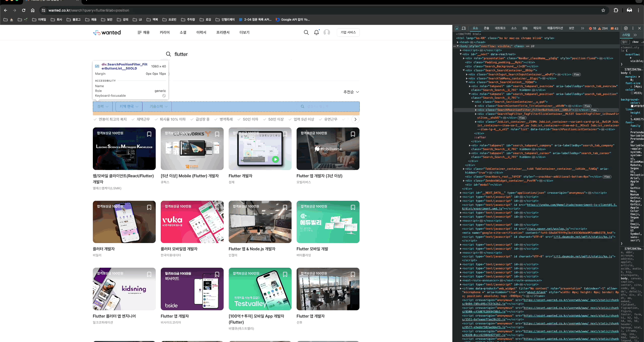Open the 채용 menu in header
644x342 pixels.
coord(144,32)
